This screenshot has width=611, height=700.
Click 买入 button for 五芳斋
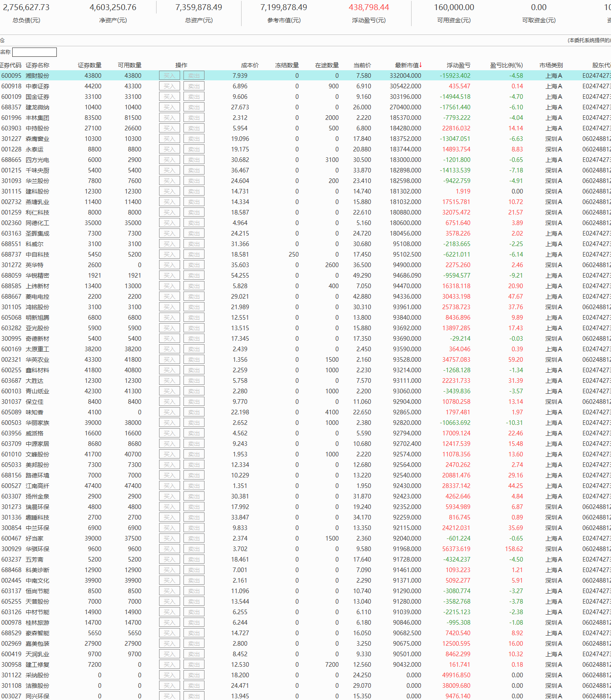click(170, 559)
